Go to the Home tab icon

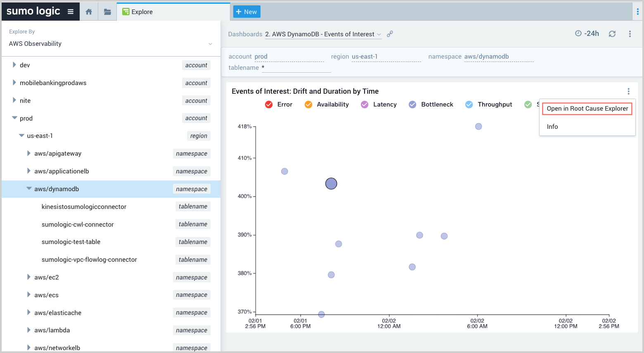point(89,12)
